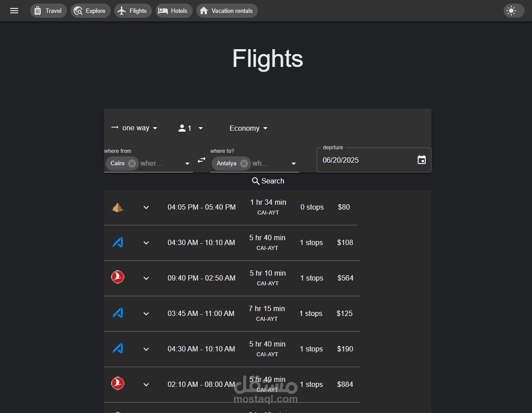Screen dimensions: 532x413
Task: Expand the $884 flight details
Action: click(x=146, y=385)
